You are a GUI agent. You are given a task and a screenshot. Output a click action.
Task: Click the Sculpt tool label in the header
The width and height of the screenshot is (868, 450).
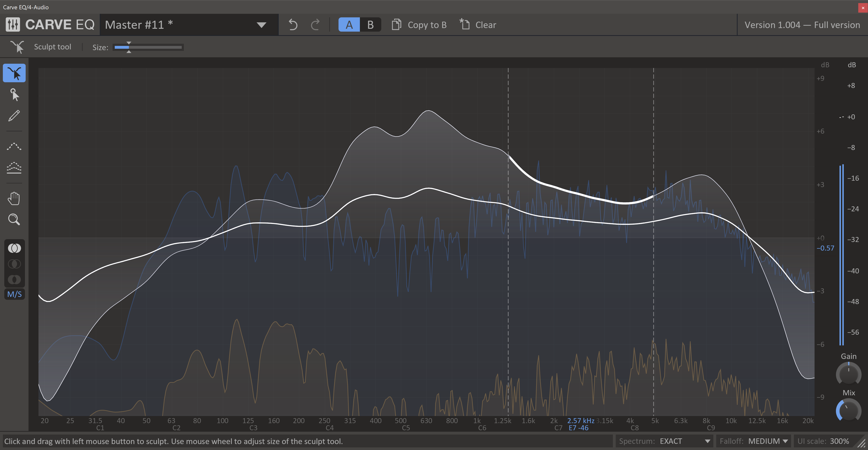(x=52, y=47)
